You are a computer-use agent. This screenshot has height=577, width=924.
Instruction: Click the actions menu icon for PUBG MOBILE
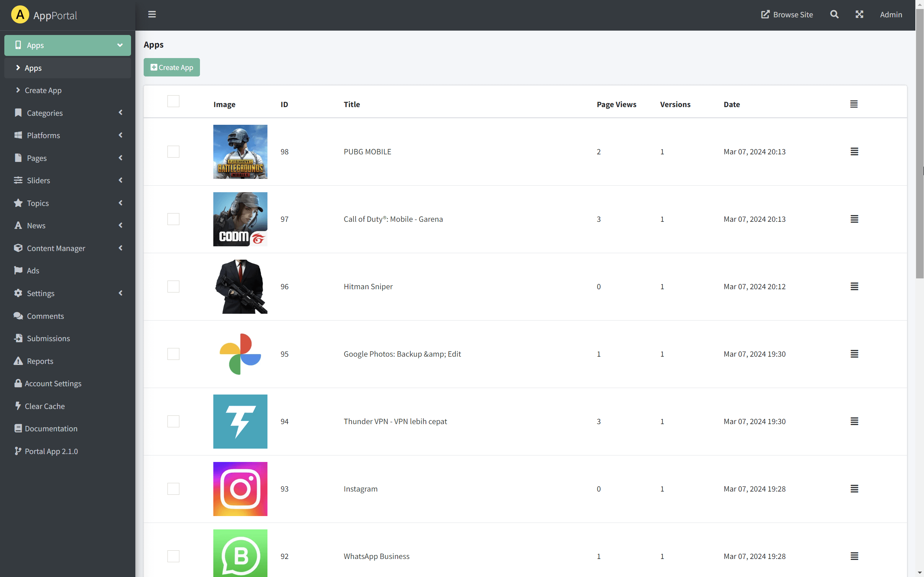coord(854,151)
